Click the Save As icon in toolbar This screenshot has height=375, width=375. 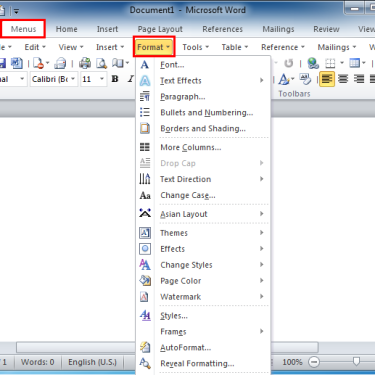[17, 63]
